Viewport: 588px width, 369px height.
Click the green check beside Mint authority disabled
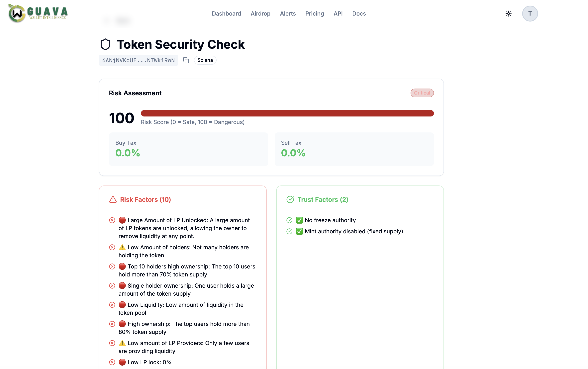299,231
